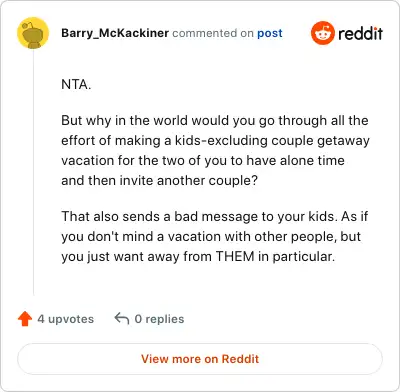Viewport: 400px width, 392px height.
Task: Open the Barry_McKackiner username link
Action: coord(115,33)
